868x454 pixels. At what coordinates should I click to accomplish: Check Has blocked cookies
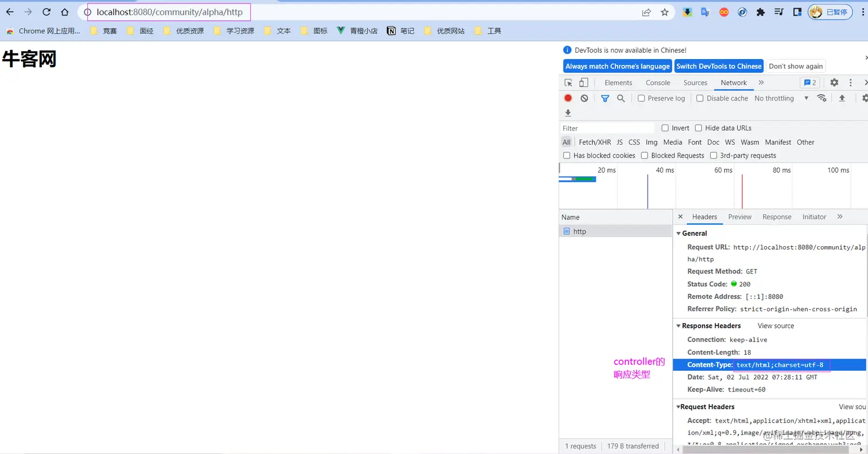coord(567,156)
